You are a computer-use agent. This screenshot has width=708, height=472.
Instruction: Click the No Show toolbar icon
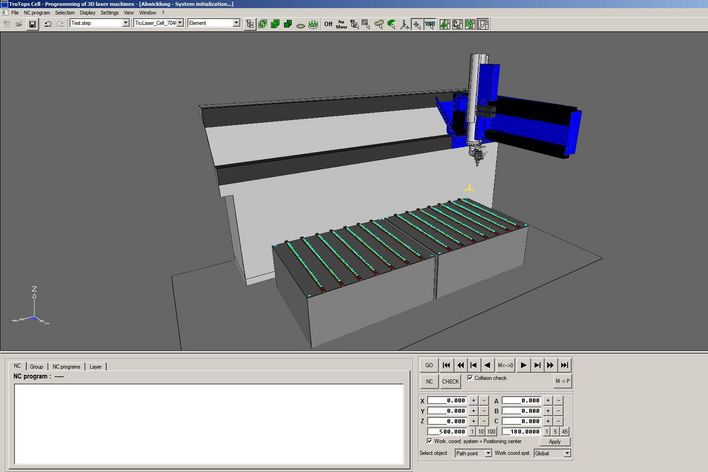343,23
